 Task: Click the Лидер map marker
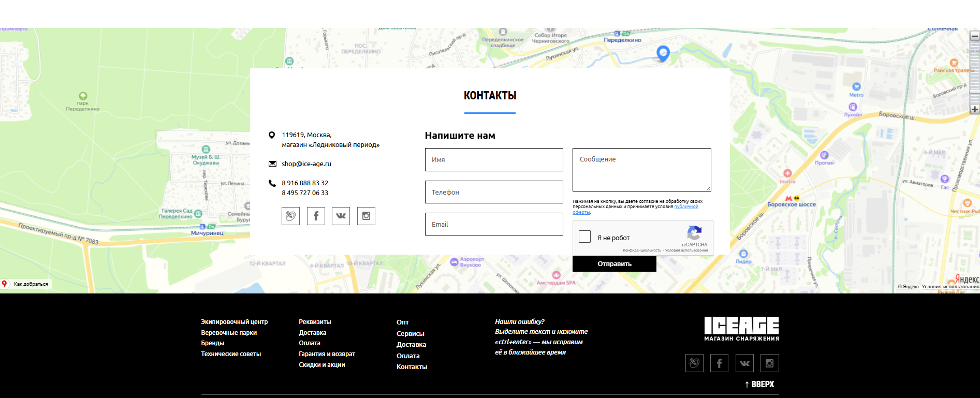(x=743, y=254)
